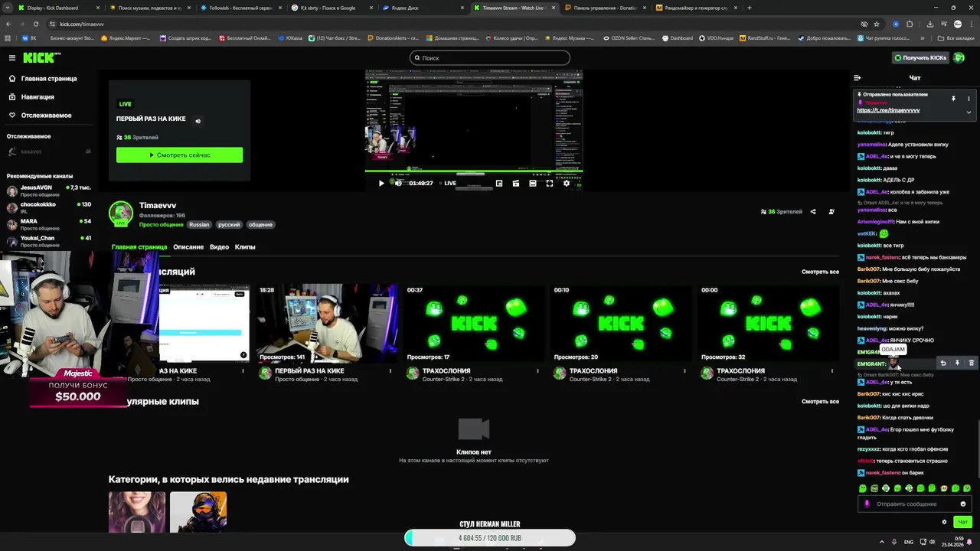
Task: Open the ENG language switcher
Action: (x=909, y=542)
